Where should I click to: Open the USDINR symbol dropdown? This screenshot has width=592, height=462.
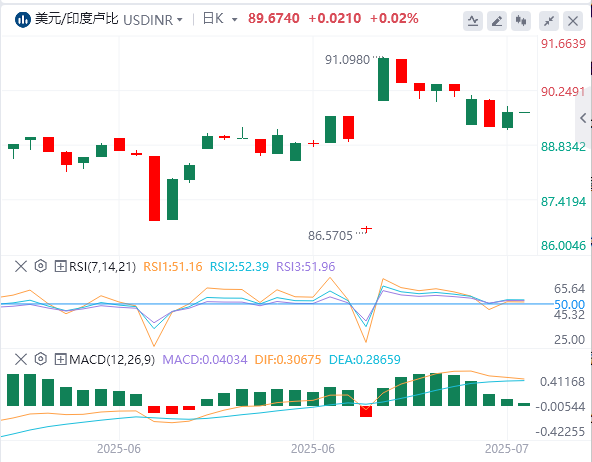pyautogui.click(x=153, y=20)
